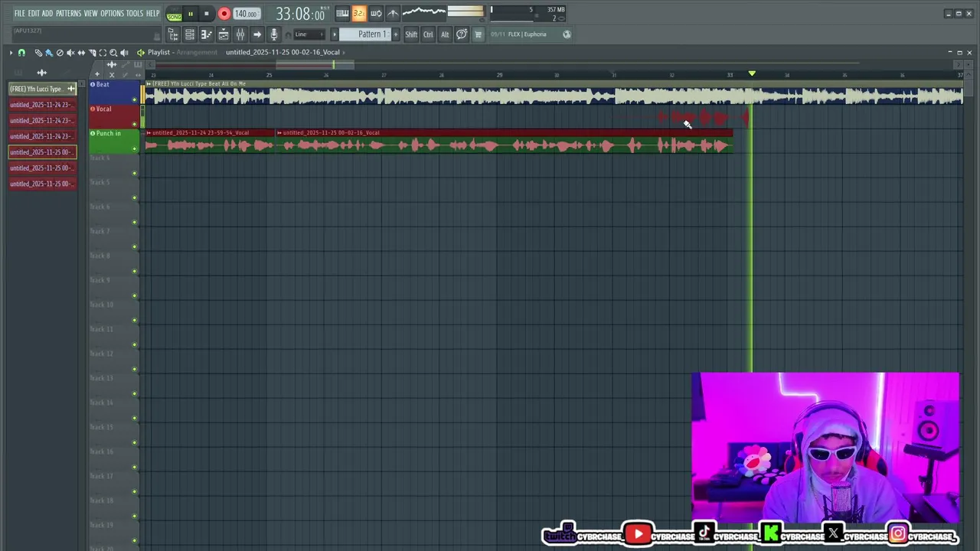Open the FLEX | Euphoria news item
The height and width of the screenshot is (551, 980).
pos(527,34)
